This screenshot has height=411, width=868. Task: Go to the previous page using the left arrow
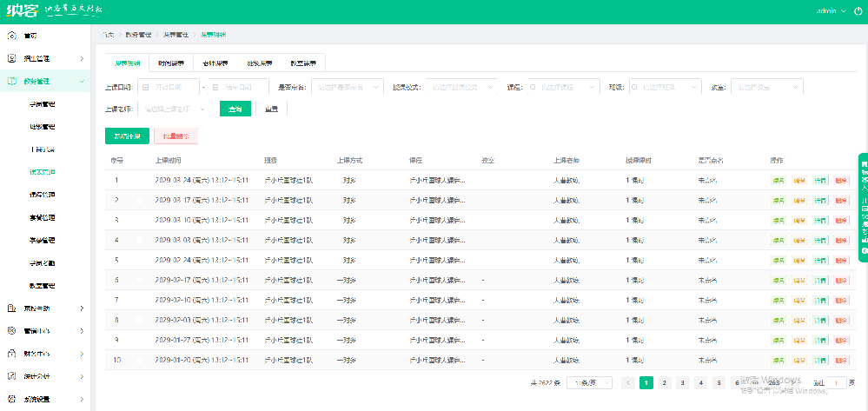(627, 382)
